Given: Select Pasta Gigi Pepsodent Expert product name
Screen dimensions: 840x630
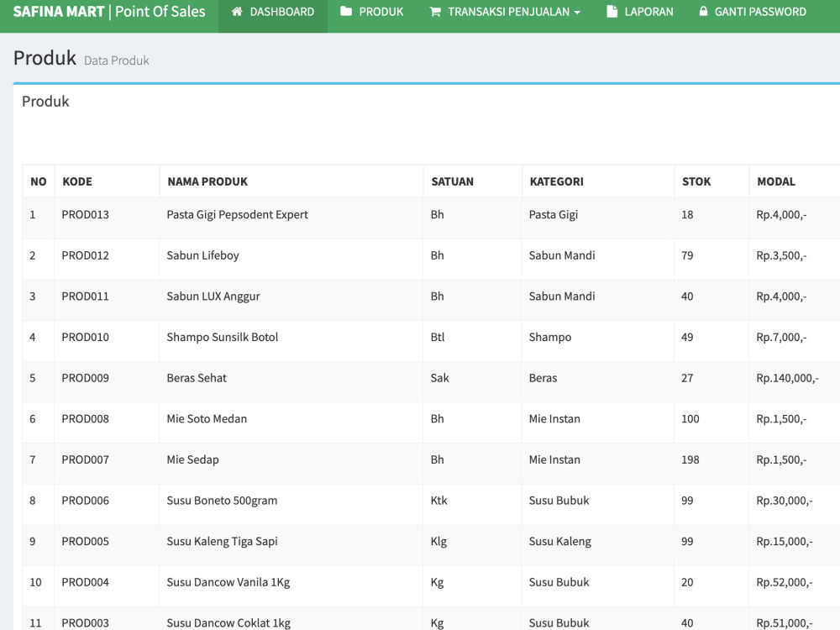Looking at the screenshot, I should [x=238, y=215].
